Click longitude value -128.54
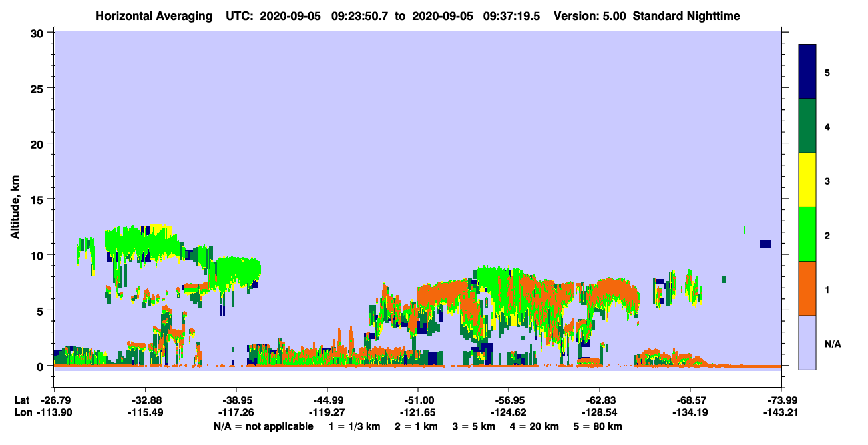 pyautogui.click(x=600, y=412)
